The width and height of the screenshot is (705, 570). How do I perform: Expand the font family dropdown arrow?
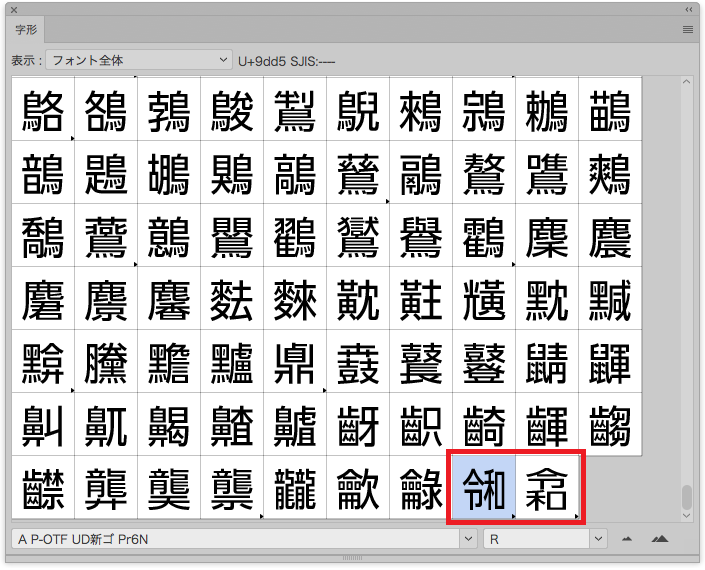468,539
